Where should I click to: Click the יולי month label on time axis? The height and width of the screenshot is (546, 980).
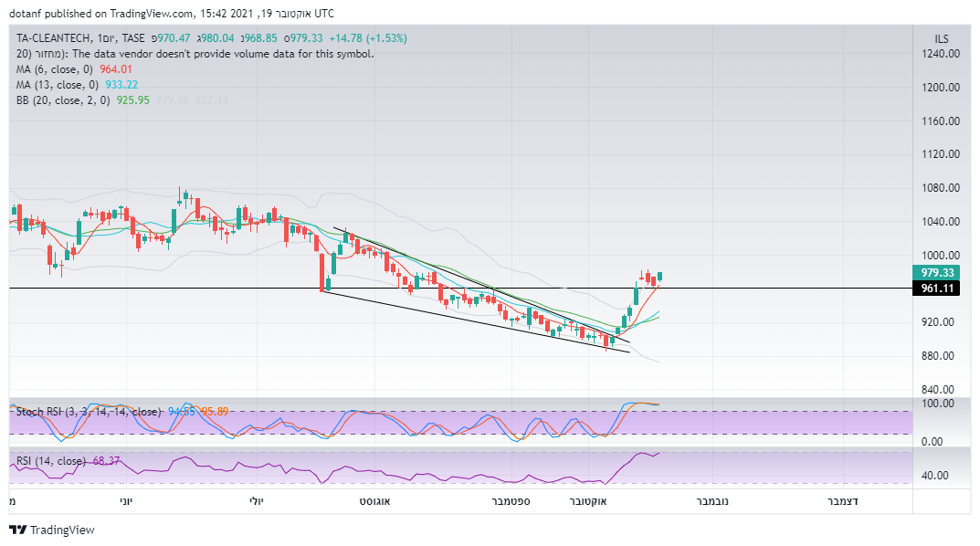click(257, 501)
